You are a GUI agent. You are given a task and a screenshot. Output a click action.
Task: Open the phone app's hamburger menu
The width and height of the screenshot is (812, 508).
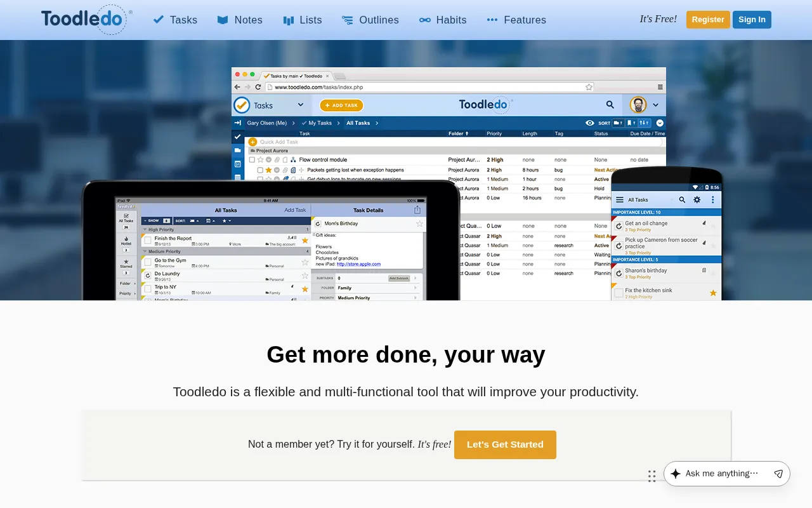click(x=620, y=200)
